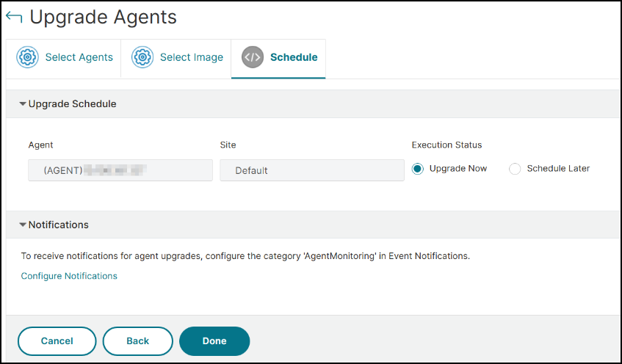Switch to the Select Agents tab
The height and width of the screenshot is (364, 622).
coord(79,57)
